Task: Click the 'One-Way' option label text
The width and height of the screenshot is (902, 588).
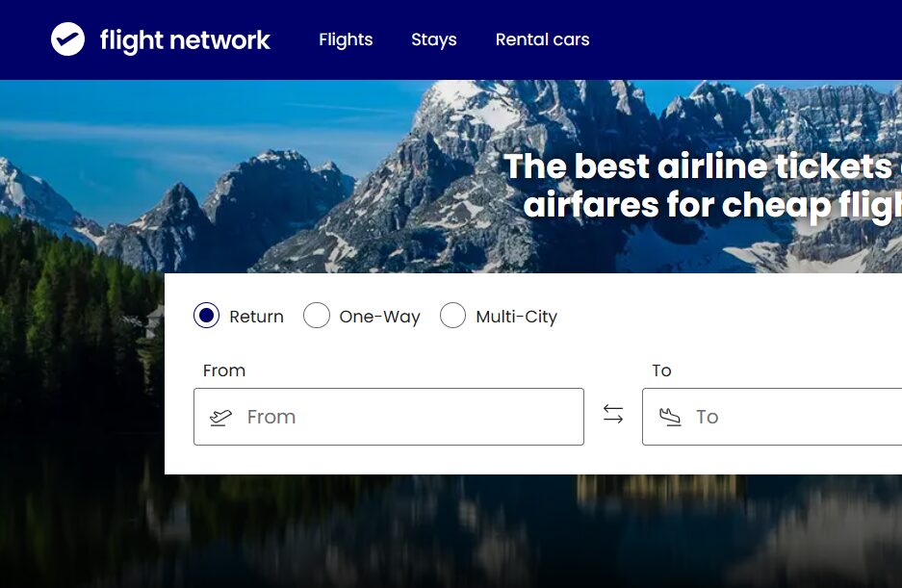Action: [x=379, y=317]
